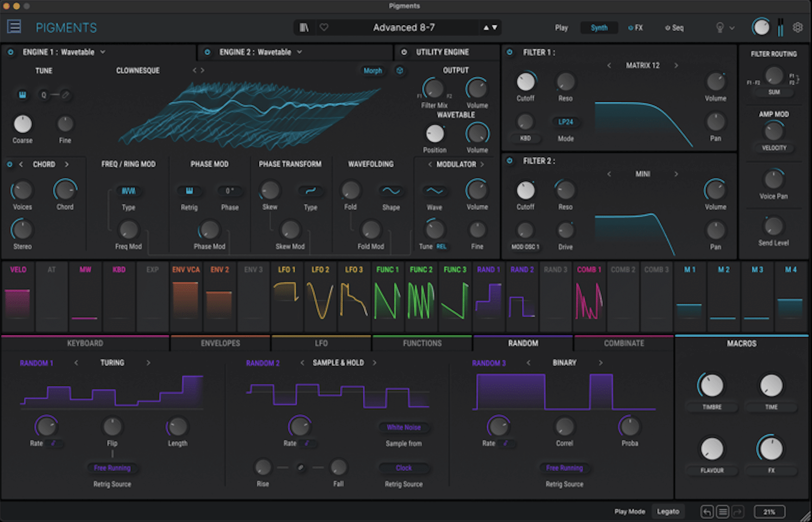The image size is (812, 522).
Task: Toggle Random 2 rate sync icon
Action: 307,443
